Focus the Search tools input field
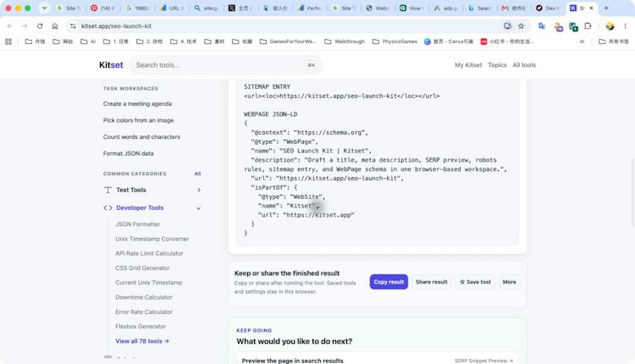This screenshot has width=635, height=364. [x=225, y=65]
